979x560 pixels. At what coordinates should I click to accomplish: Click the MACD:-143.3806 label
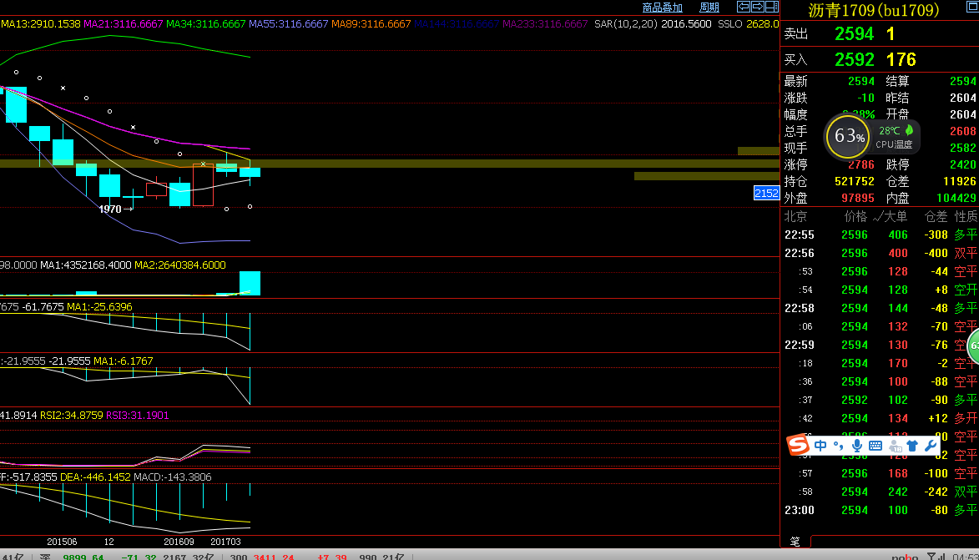tap(173, 477)
